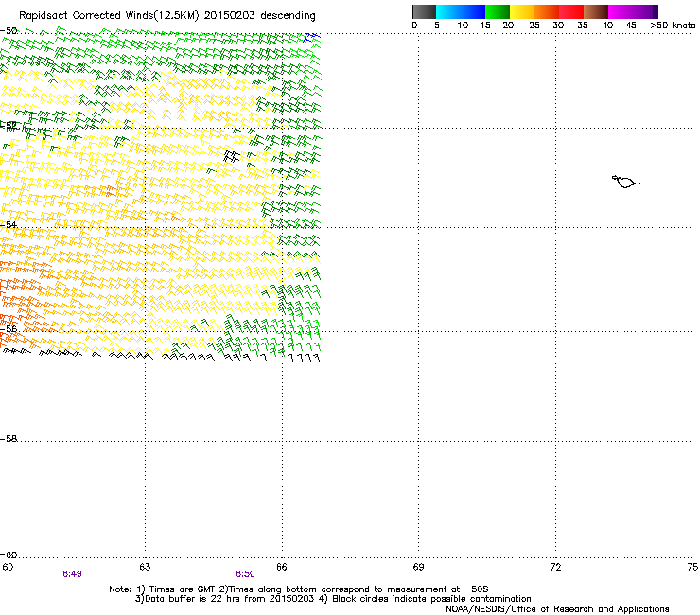Screen dimensions: 700x615
Task: Click the purple time label 6:50
Action: coord(246,574)
